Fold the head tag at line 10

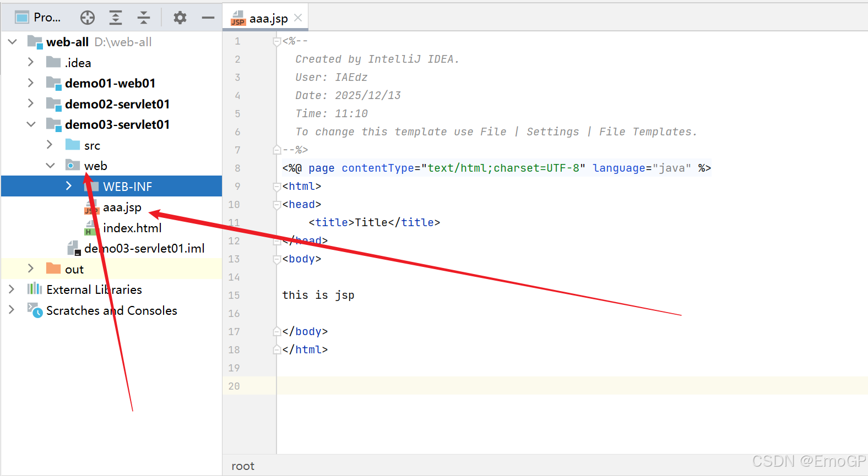coord(277,205)
